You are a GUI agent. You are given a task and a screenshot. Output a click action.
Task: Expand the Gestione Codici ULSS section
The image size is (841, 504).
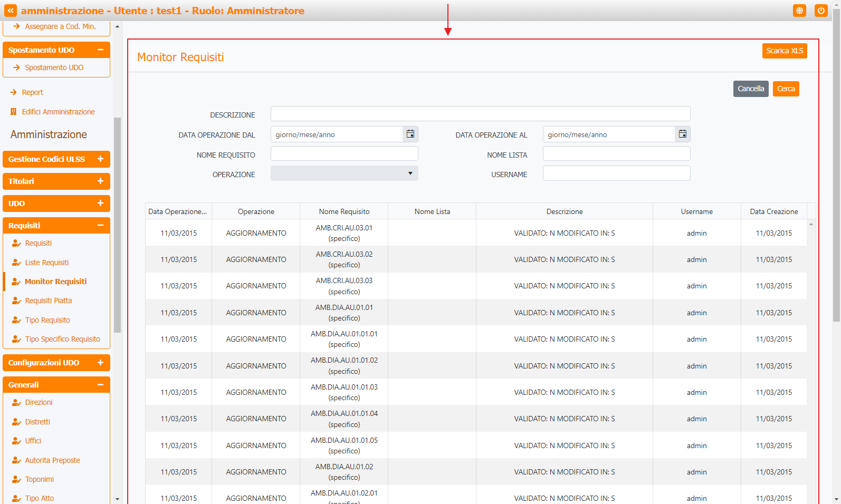click(100, 159)
